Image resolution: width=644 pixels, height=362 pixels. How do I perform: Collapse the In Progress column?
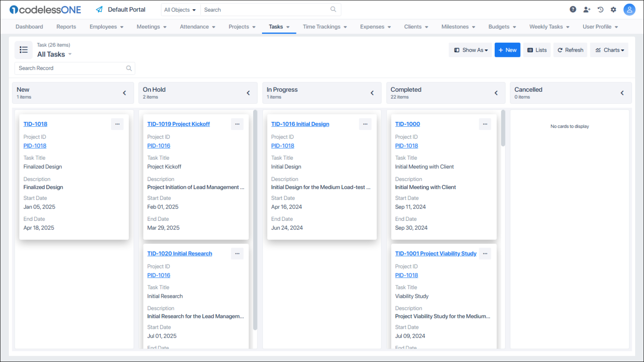tap(372, 93)
